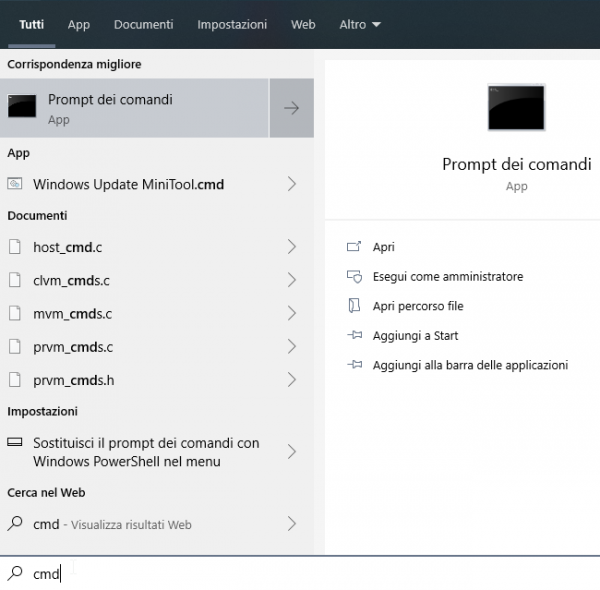Click the search box containing cmd

[x=300, y=574]
